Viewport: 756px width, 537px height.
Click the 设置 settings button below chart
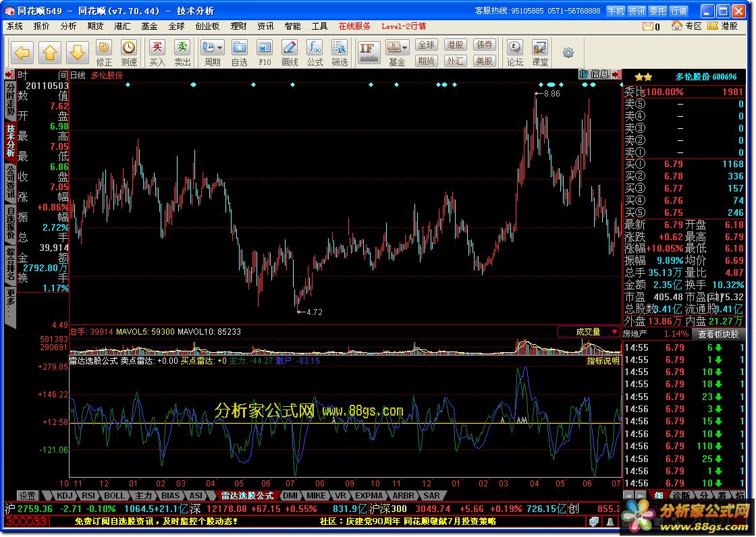coord(28,496)
